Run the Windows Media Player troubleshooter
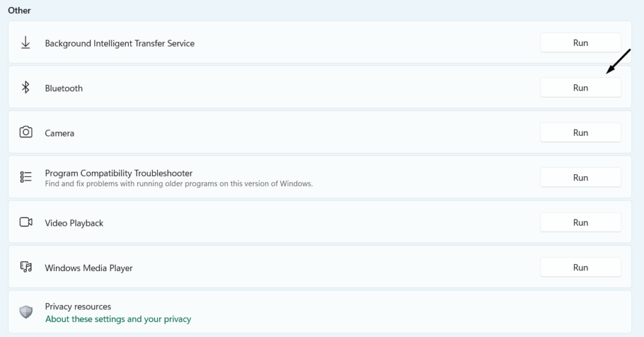Image resolution: width=644 pixels, height=337 pixels. (580, 267)
